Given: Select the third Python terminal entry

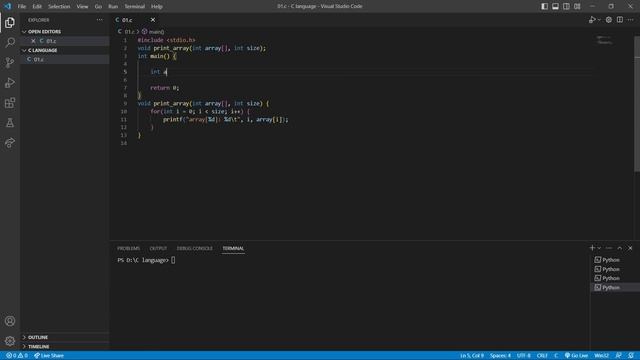Looking at the screenshot, I should tap(615, 278).
